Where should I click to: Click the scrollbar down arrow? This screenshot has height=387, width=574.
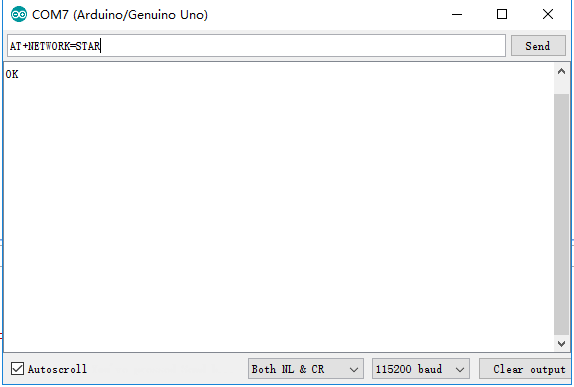561,343
